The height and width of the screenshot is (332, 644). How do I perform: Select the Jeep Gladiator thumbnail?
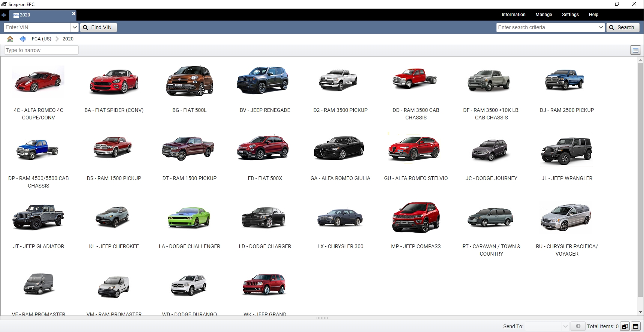[x=38, y=217]
